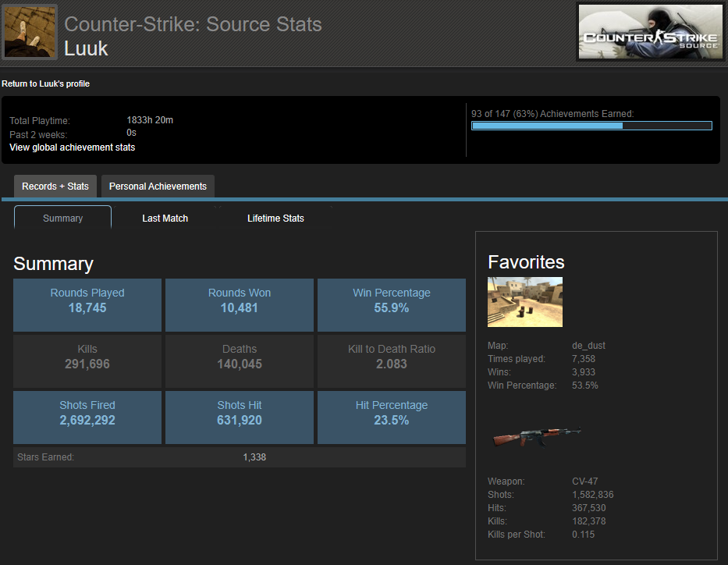Click the Total Playtime value 1833h 20m
The image size is (728, 565).
click(150, 119)
